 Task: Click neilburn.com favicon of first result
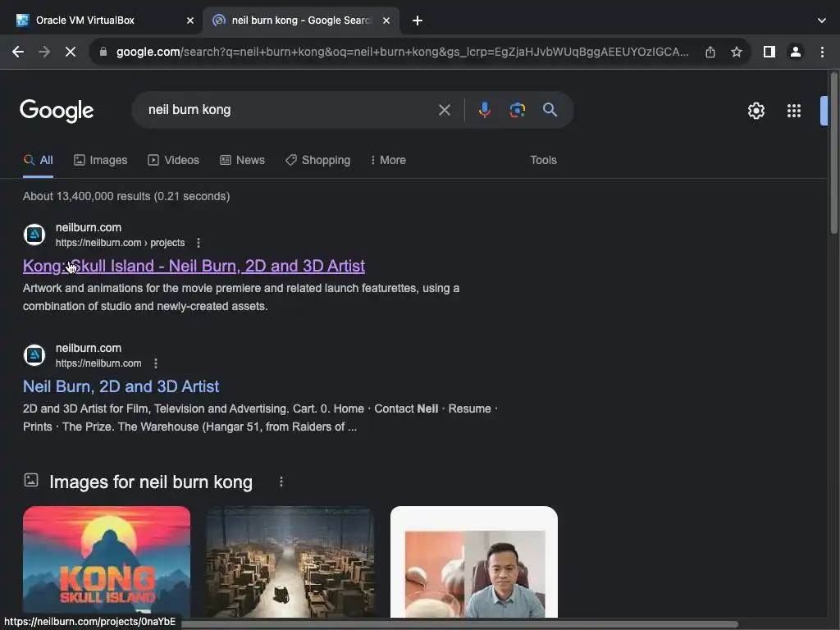[x=34, y=235]
